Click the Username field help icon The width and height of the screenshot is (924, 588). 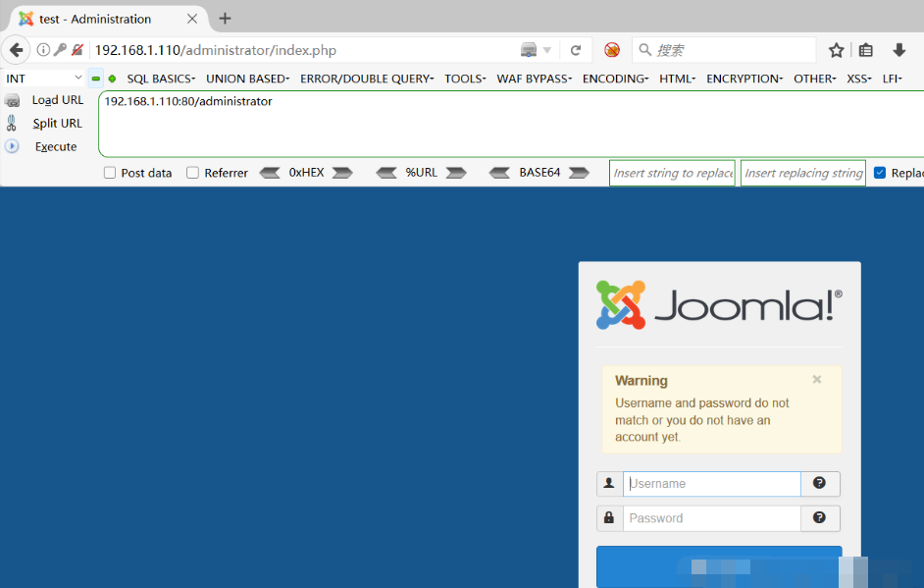[820, 483]
